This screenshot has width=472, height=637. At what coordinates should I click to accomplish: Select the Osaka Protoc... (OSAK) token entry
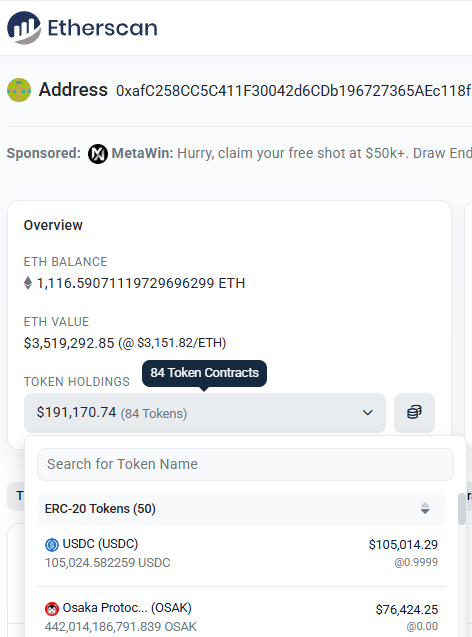pos(241,617)
